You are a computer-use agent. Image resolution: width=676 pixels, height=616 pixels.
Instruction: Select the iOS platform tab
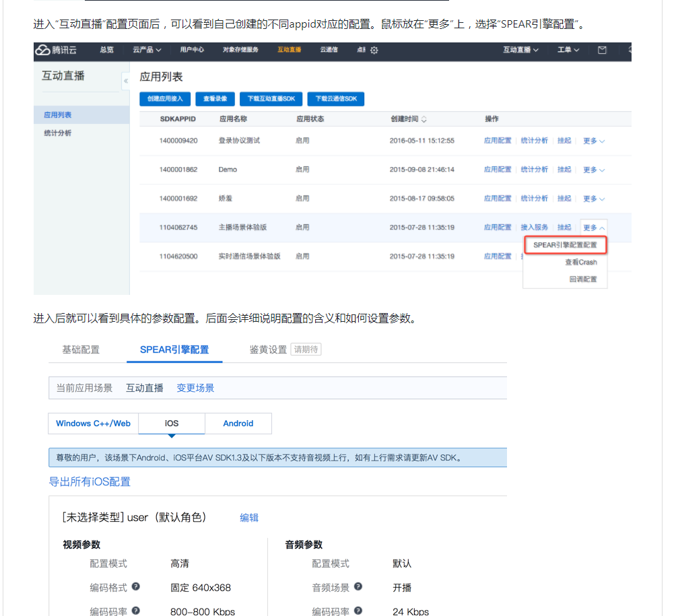pyautogui.click(x=172, y=423)
